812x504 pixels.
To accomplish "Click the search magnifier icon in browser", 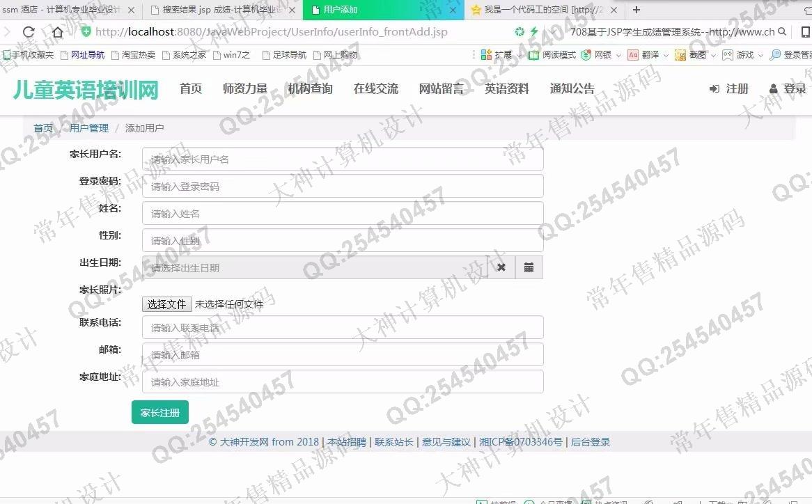I will tap(782, 32).
